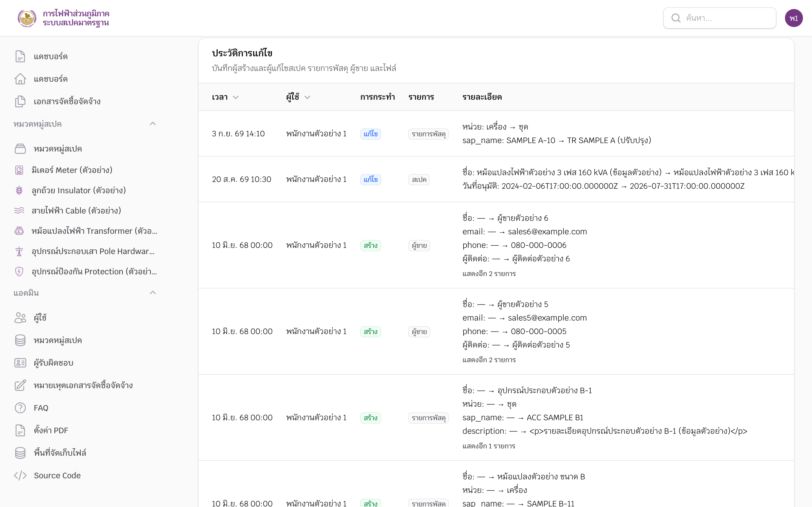Show 1 more item for อุปกรณ์ประกอบตัวอย่าง B-1
Viewport: 812px width, 507px height.
point(489,446)
